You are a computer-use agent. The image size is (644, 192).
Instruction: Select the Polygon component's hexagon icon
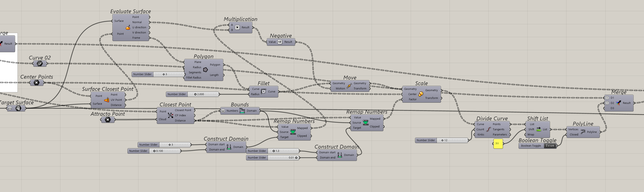click(x=205, y=70)
